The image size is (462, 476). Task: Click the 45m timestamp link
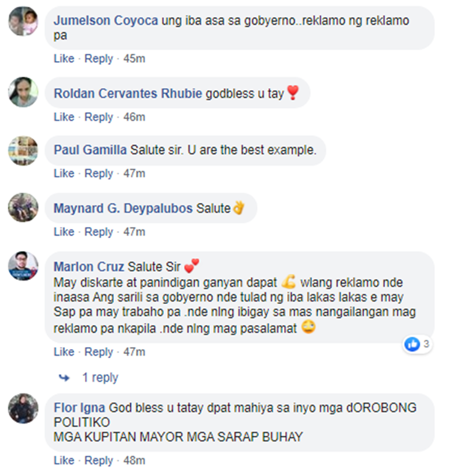[x=134, y=59]
